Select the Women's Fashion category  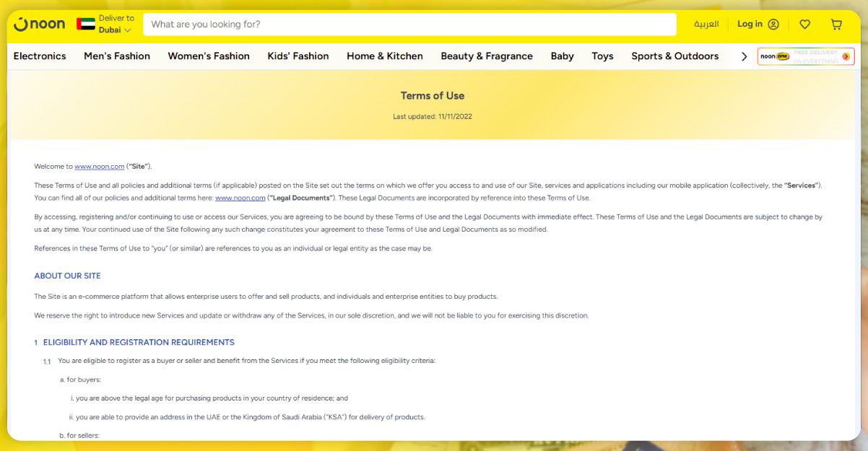click(209, 56)
